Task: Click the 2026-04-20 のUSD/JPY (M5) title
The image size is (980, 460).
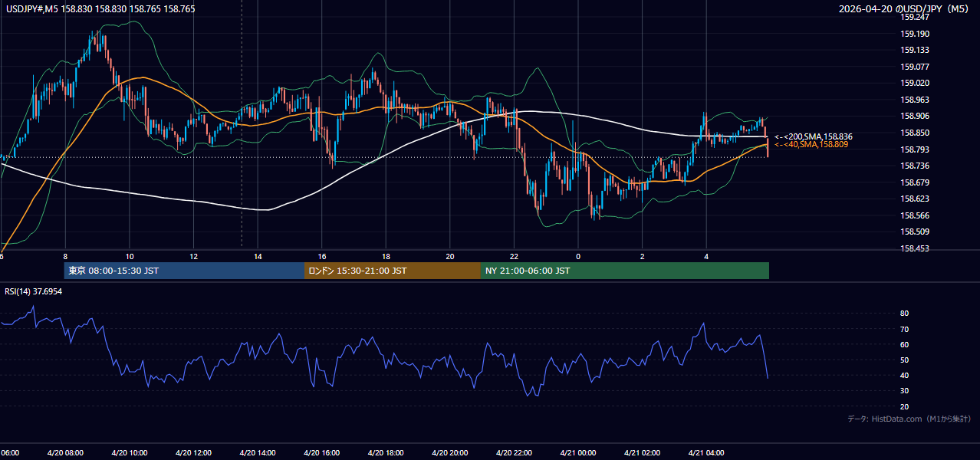Action: pyautogui.click(x=904, y=8)
